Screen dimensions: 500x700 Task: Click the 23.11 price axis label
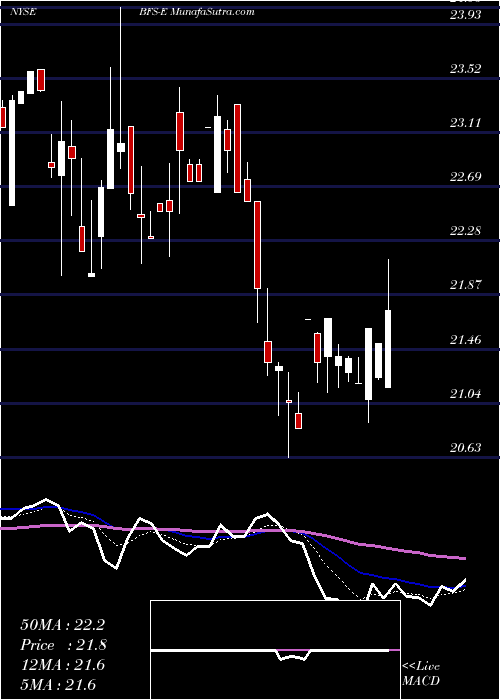click(466, 123)
